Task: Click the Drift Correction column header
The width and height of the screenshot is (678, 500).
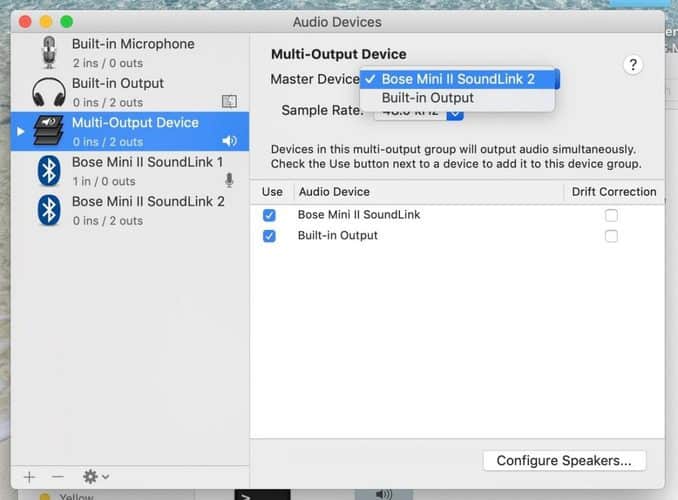Action: pyautogui.click(x=614, y=192)
